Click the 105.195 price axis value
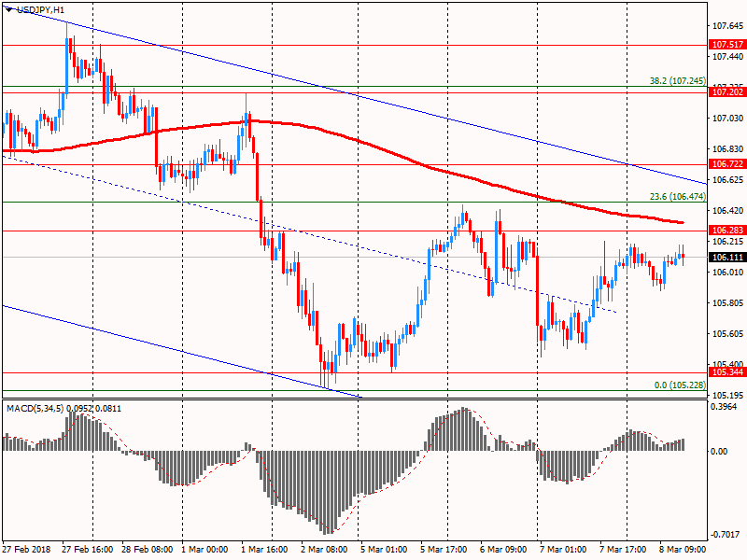 tap(727, 395)
